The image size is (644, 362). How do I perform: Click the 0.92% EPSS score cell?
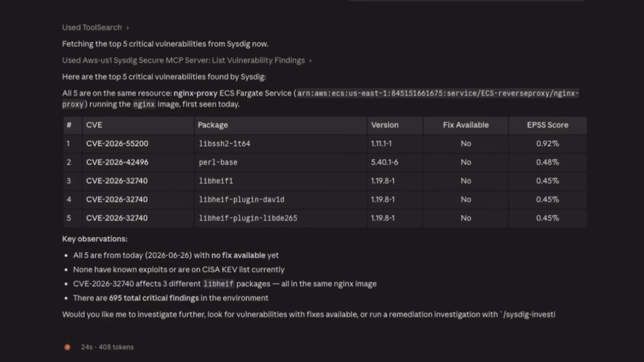[x=547, y=143]
